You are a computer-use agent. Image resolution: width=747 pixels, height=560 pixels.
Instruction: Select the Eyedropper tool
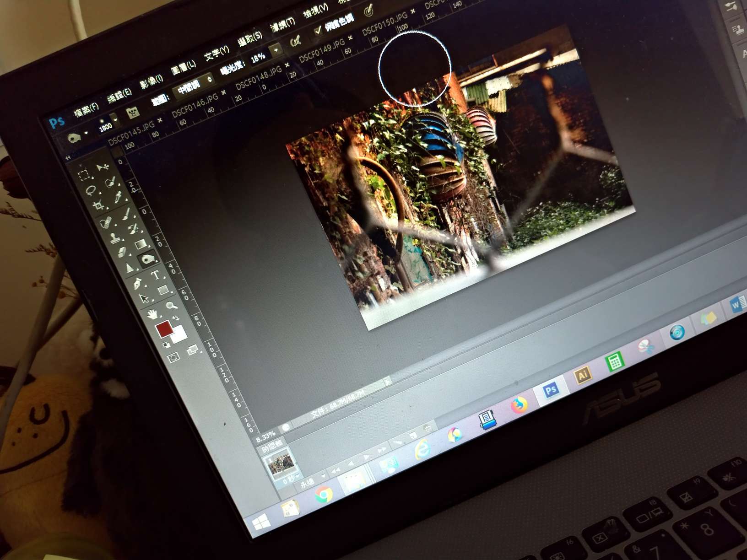[118, 197]
